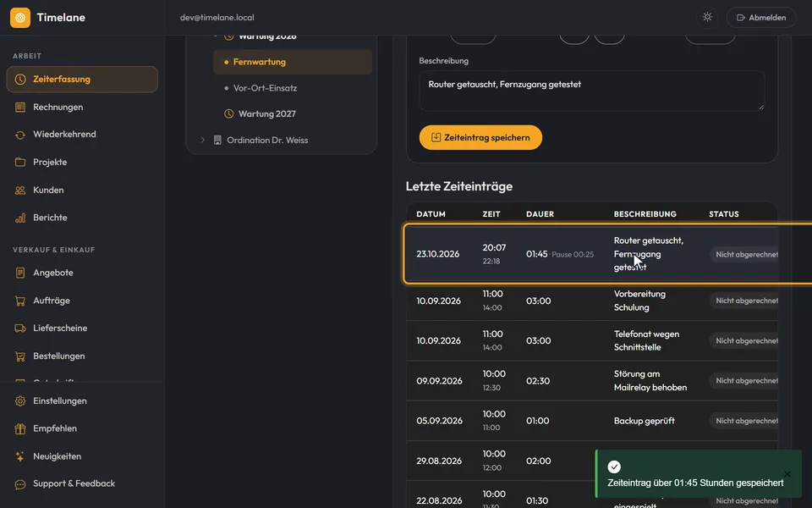Select the 23.10.2026 date cell

(x=437, y=254)
